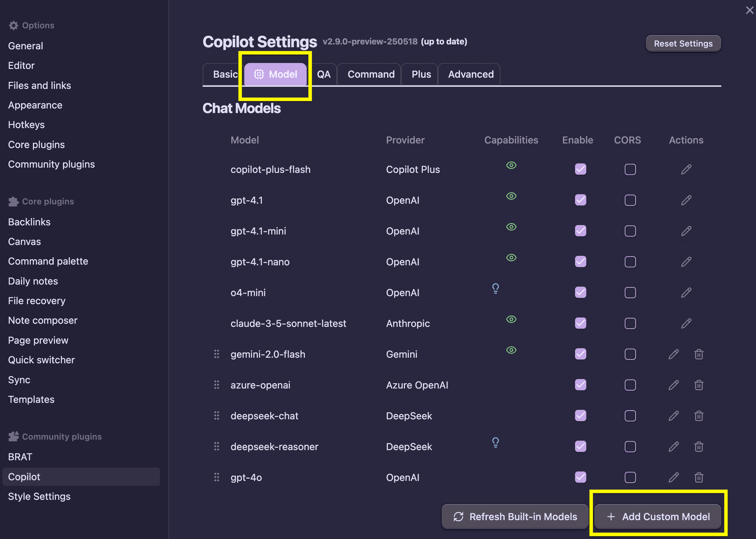Uncheck Enable for deepseek-chat
The height and width of the screenshot is (539, 756).
(580, 416)
